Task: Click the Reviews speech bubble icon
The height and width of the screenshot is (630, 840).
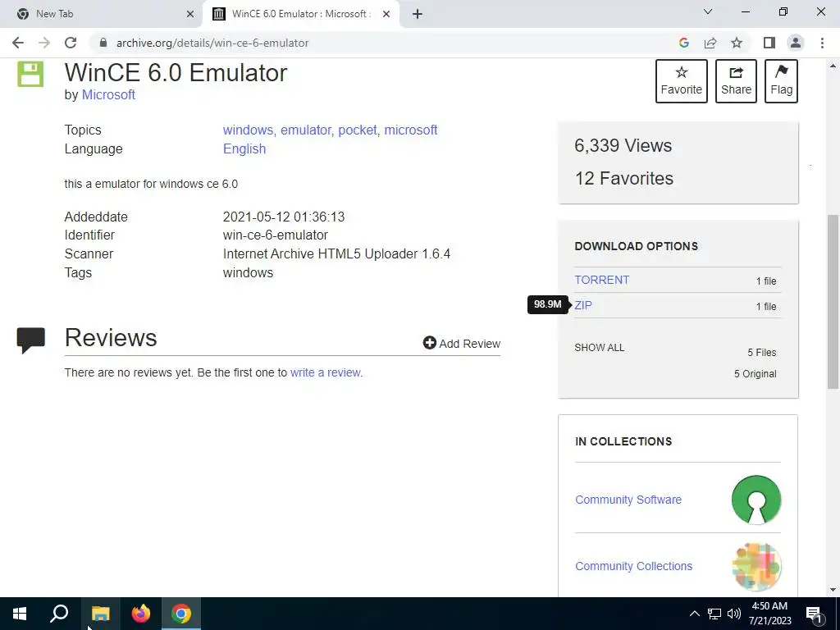Action: (30, 340)
